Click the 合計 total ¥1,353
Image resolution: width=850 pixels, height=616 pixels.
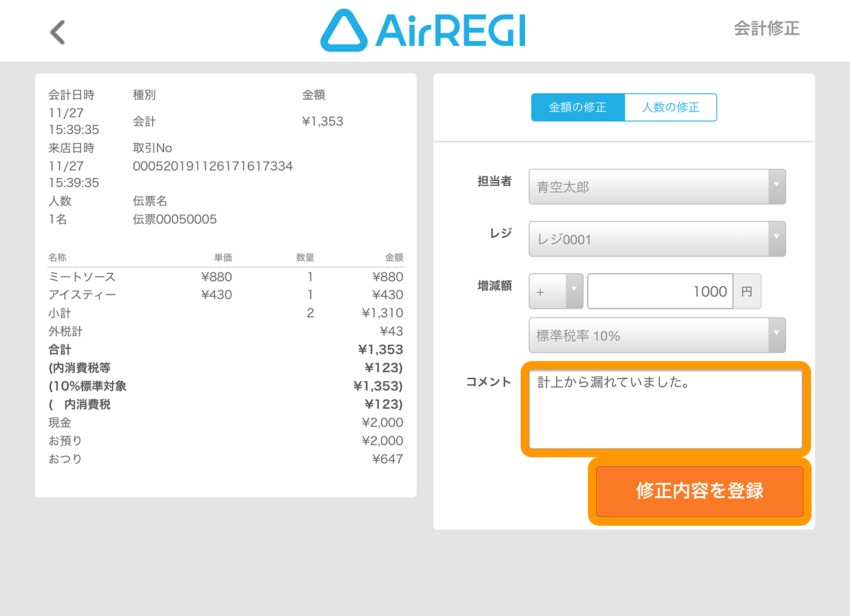[381, 349]
